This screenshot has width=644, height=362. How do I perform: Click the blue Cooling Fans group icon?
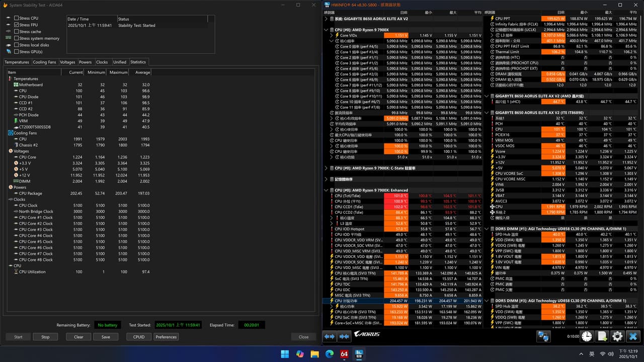[x=10, y=133]
